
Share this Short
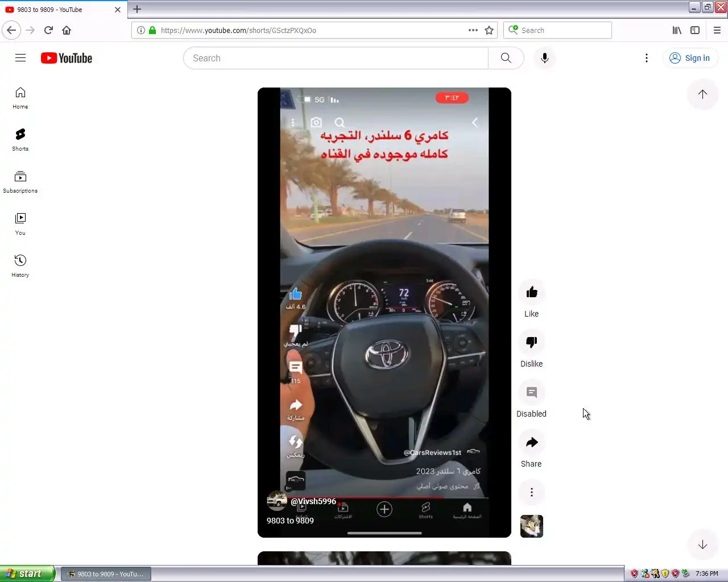point(532,443)
